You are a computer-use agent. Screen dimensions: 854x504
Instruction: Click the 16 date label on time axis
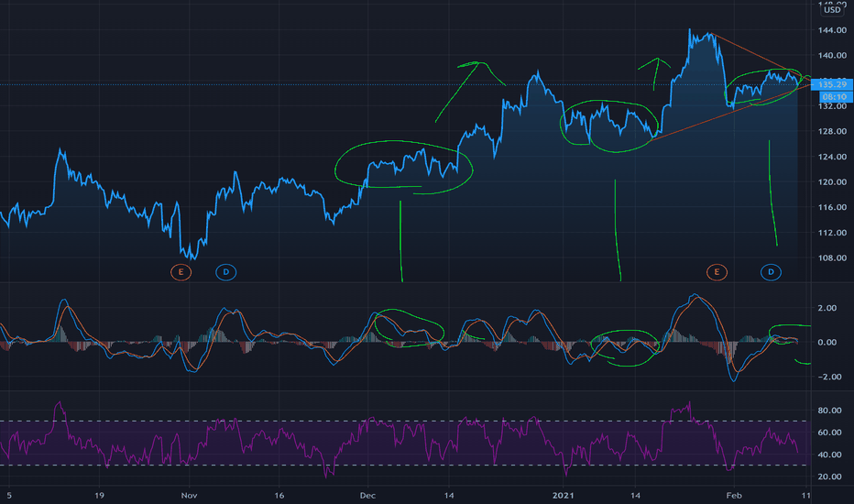(x=279, y=495)
